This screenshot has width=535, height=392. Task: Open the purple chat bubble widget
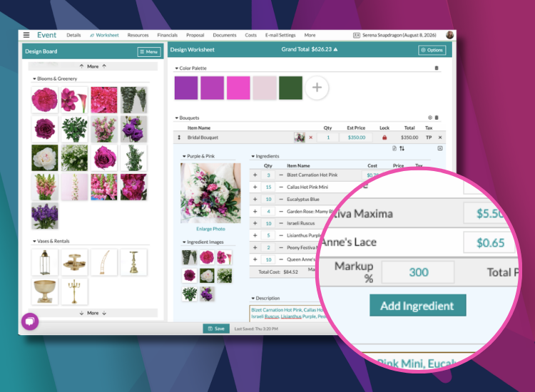[30, 321]
